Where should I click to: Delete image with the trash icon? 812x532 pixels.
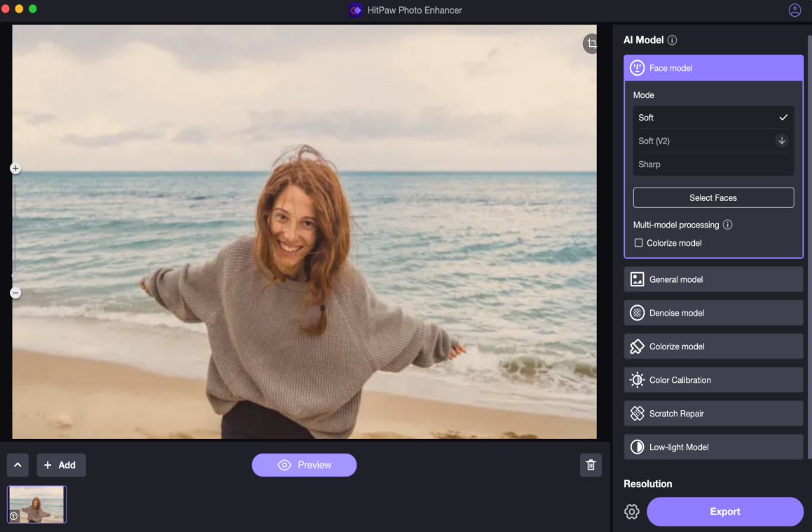(591, 465)
